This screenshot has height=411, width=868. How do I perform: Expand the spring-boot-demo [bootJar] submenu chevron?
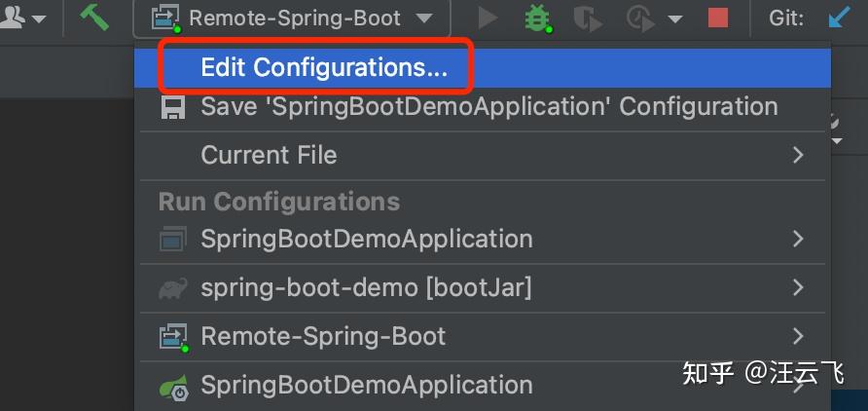pos(798,287)
